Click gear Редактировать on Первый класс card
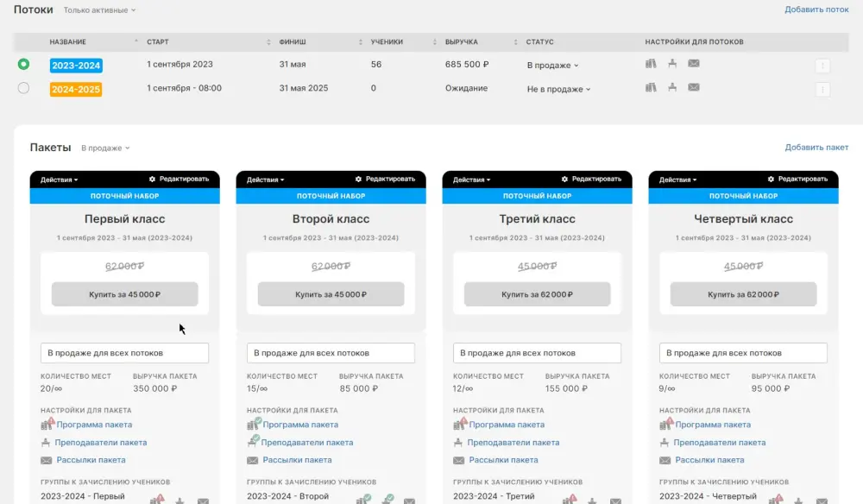 (179, 180)
